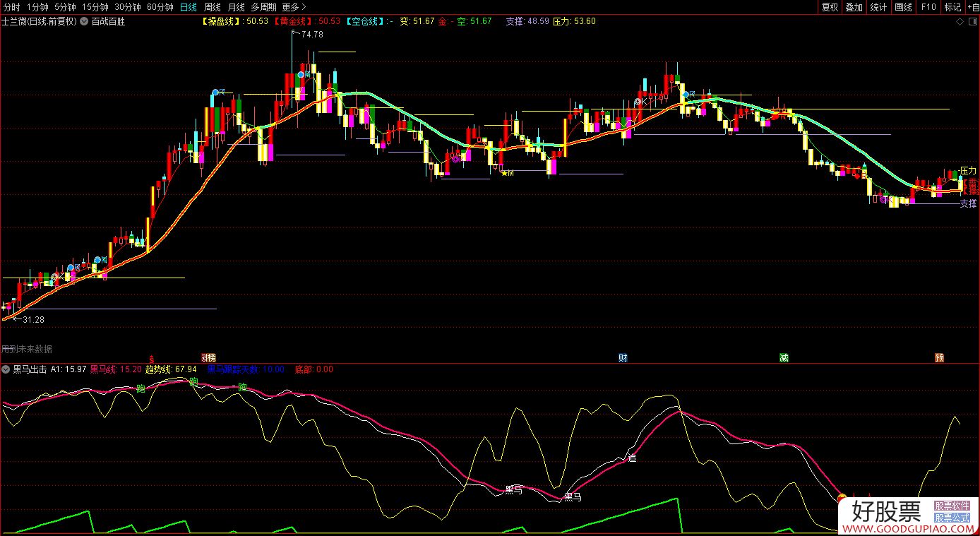The width and height of the screenshot is (980, 536).
Task: Click the +自 add-to-watchlist button
Action: pos(972,7)
